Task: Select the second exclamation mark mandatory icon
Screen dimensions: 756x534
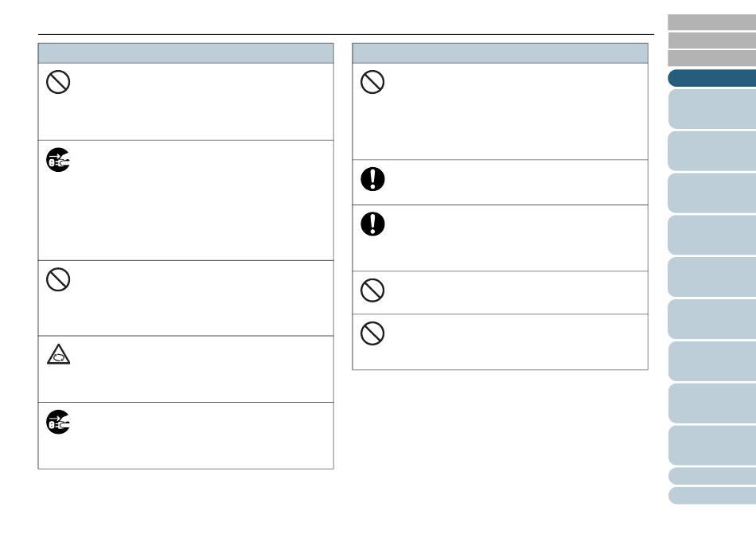Action: (372, 224)
